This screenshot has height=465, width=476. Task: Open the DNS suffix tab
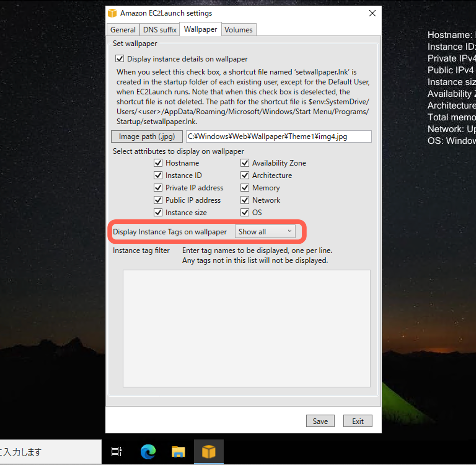[x=160, y=30]
